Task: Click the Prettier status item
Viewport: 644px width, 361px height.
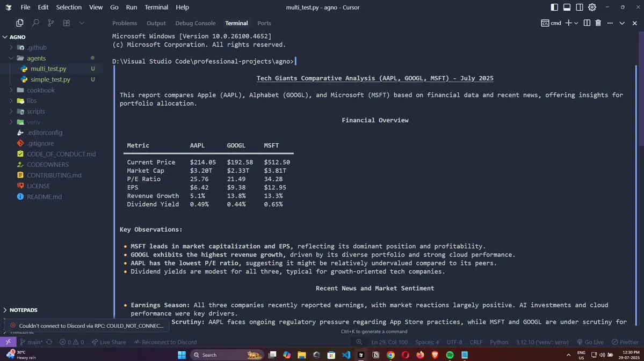Action: 625,342
